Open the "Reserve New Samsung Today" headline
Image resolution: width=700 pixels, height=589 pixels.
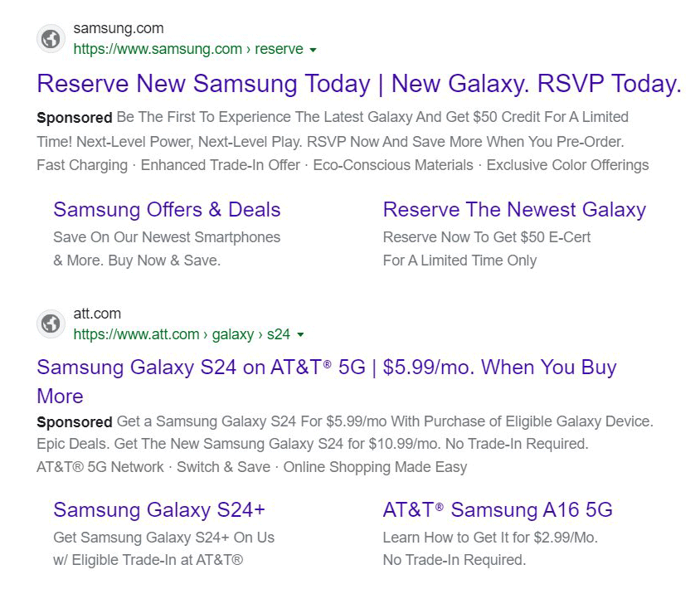(x=358, y=84)
